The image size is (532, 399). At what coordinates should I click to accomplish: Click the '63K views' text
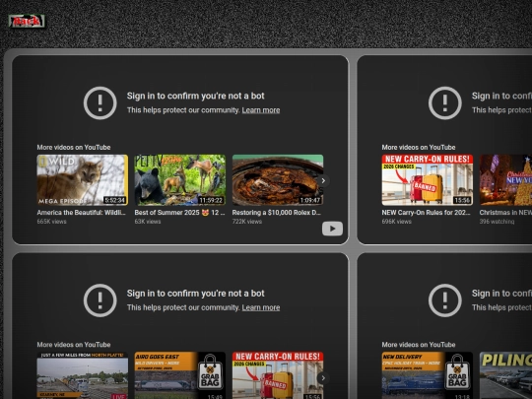point(148,222)
